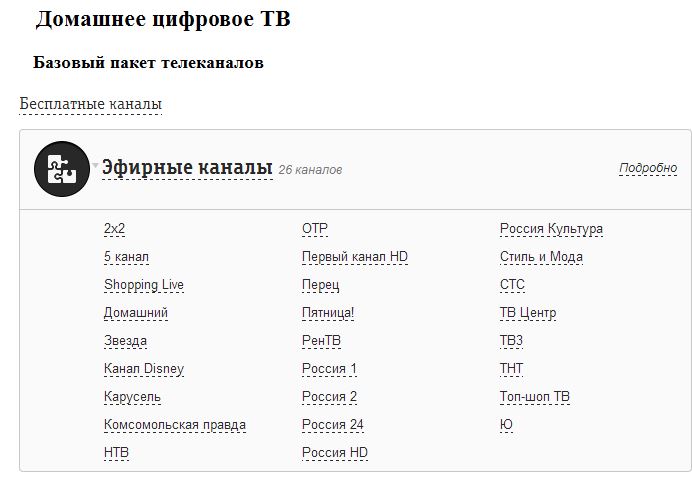Screen dimensions: 692x491
Task: Open the Канал Disney link
Action: [x=144, y=369]
